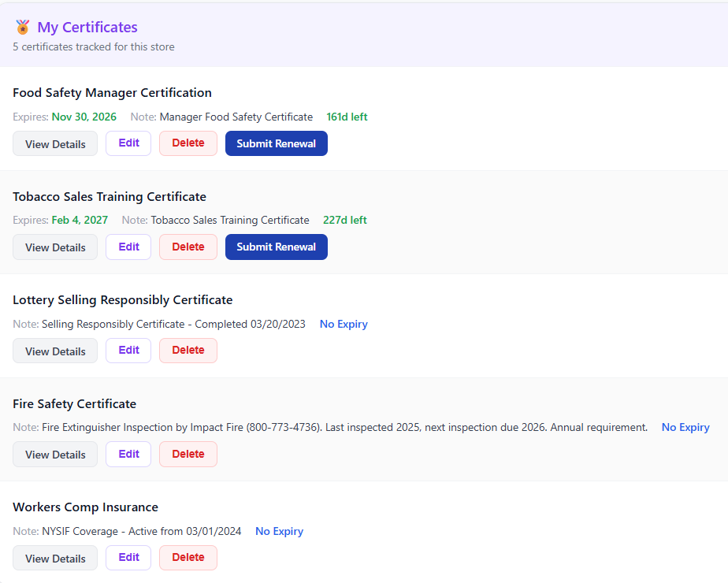Select the Fire Safety Certificate title
This screenshot has width=728, height=583.
[x=74, y=404]
